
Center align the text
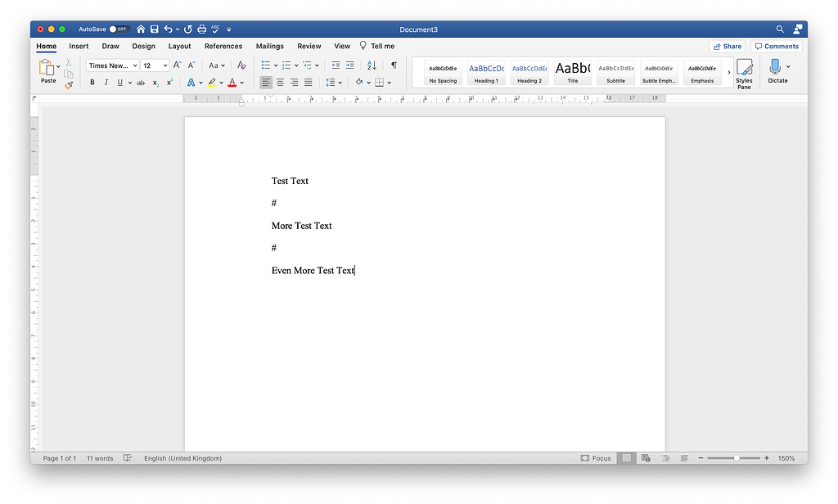pos(279,82)
